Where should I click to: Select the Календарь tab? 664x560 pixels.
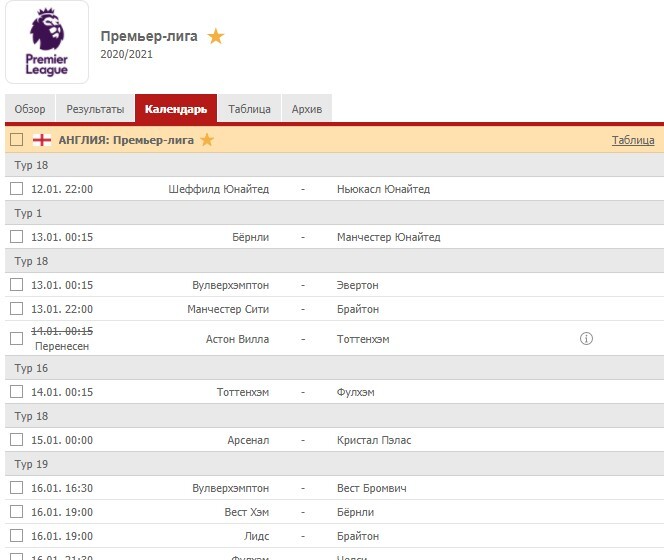[176, 109]
